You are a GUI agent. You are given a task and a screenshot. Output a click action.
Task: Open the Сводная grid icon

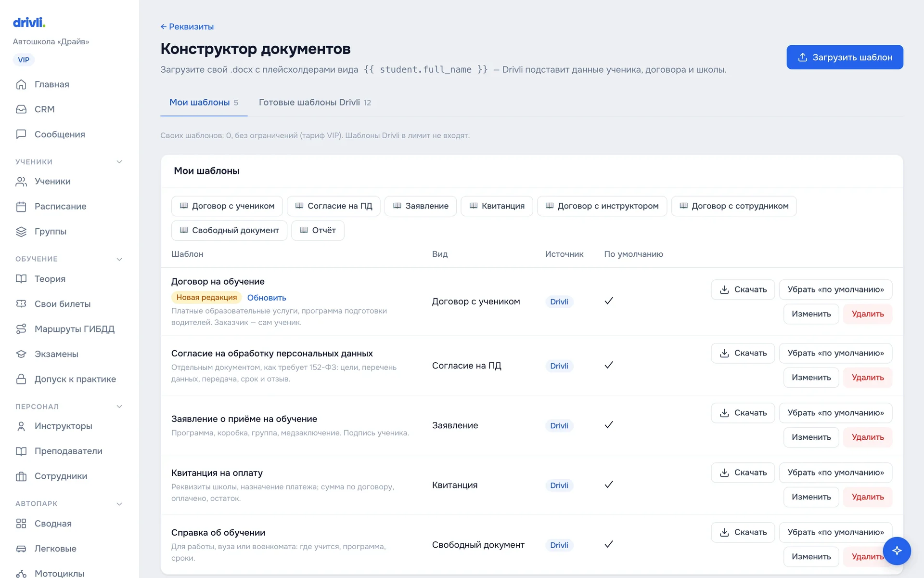[21, 524]
